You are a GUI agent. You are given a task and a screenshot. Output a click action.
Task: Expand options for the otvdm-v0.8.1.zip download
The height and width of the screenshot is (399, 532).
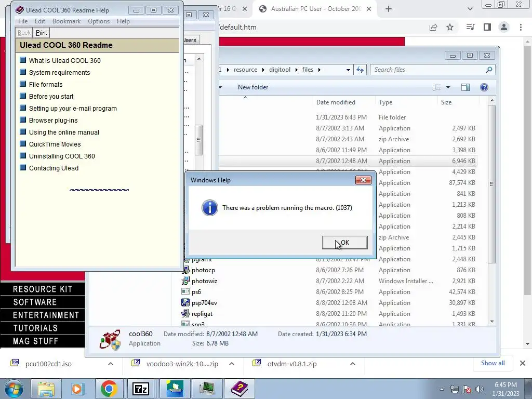pyautogui.click(x=353, y=364)
